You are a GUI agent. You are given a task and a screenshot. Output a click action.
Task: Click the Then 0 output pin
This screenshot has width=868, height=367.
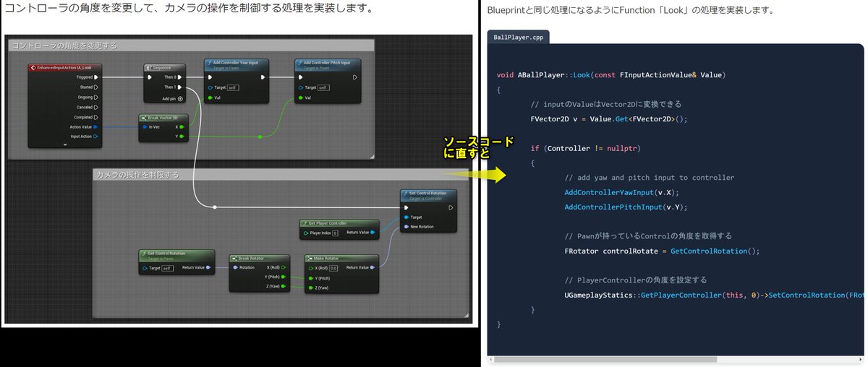(181, 77)
